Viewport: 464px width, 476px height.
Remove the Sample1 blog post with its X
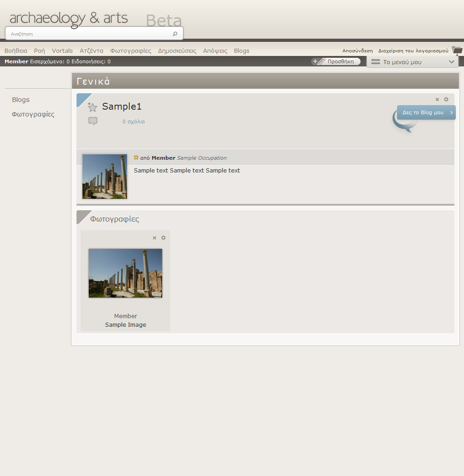437,99
